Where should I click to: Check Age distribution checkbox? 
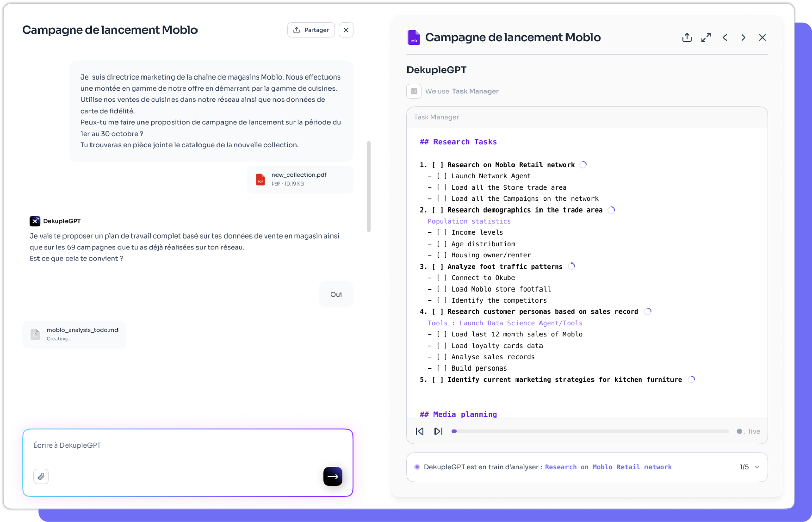[x=442, y=244]
